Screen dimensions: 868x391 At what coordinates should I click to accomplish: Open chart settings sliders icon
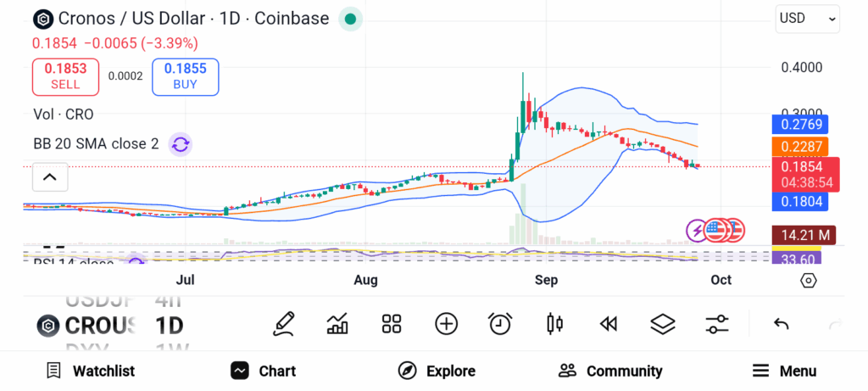717,323
